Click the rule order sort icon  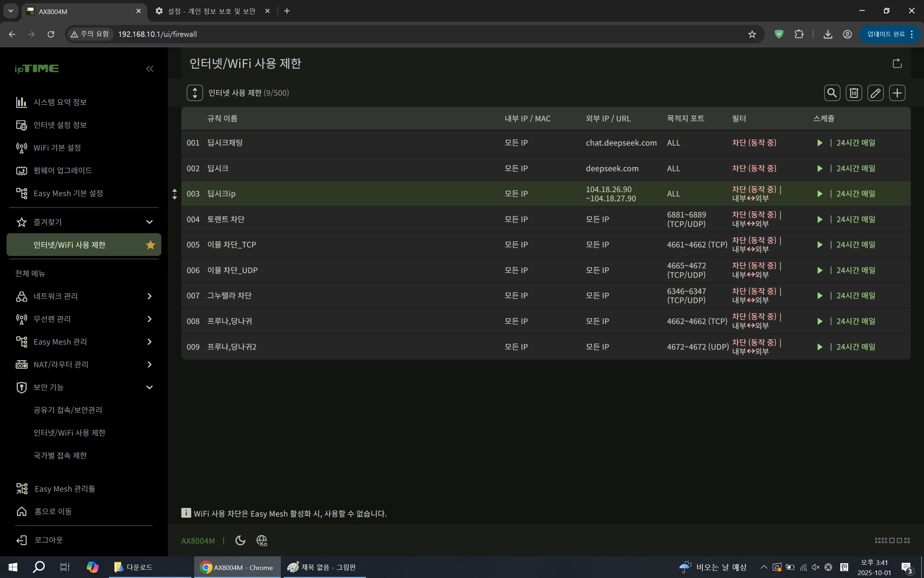click(195, 93)
